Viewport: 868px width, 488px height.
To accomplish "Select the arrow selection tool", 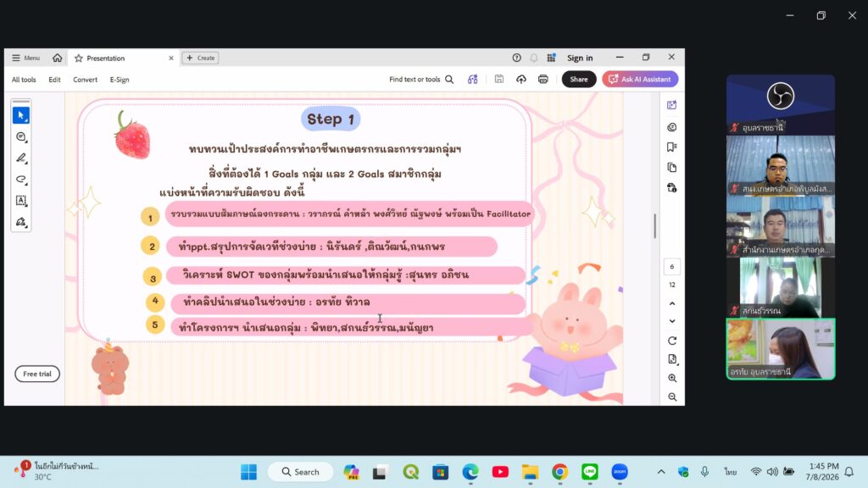I will tap(21, 115).
